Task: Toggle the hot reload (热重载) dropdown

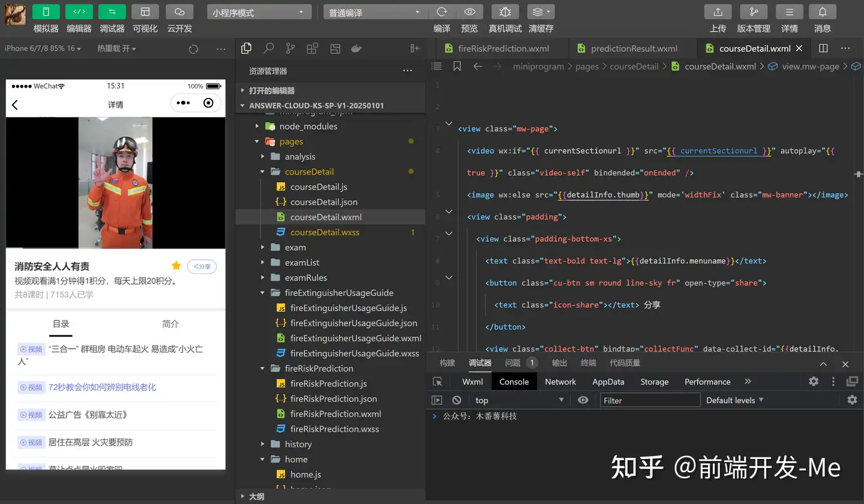Action: tap(116, 49)
